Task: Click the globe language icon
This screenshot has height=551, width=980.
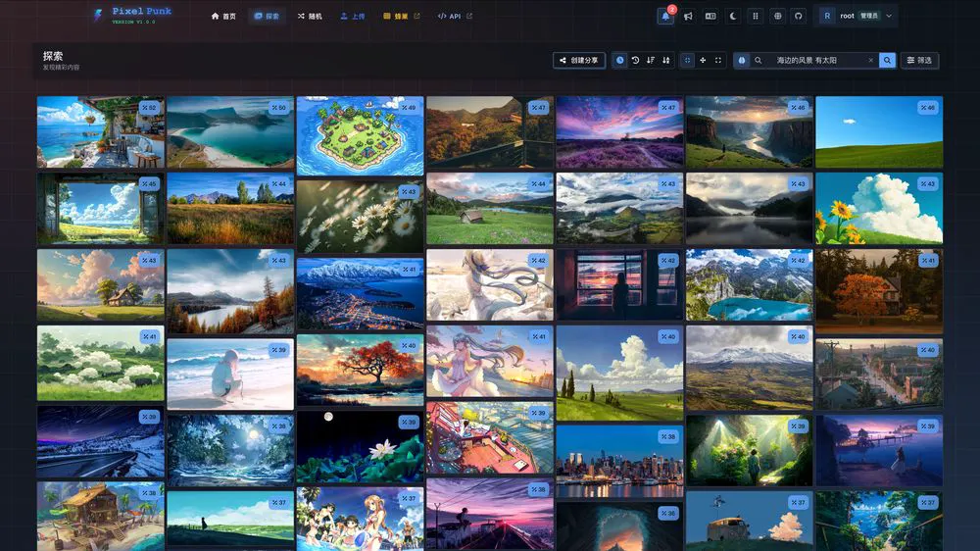Action: (x=777, y=16)
